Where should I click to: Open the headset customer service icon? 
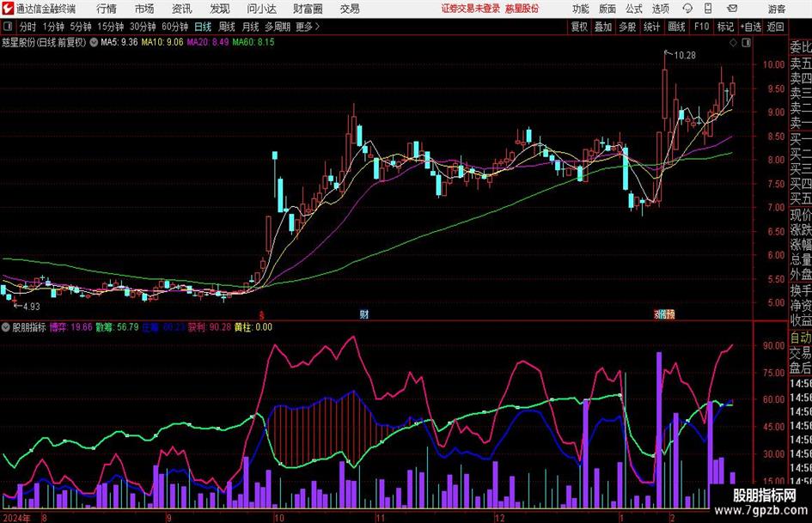point(687,9)
